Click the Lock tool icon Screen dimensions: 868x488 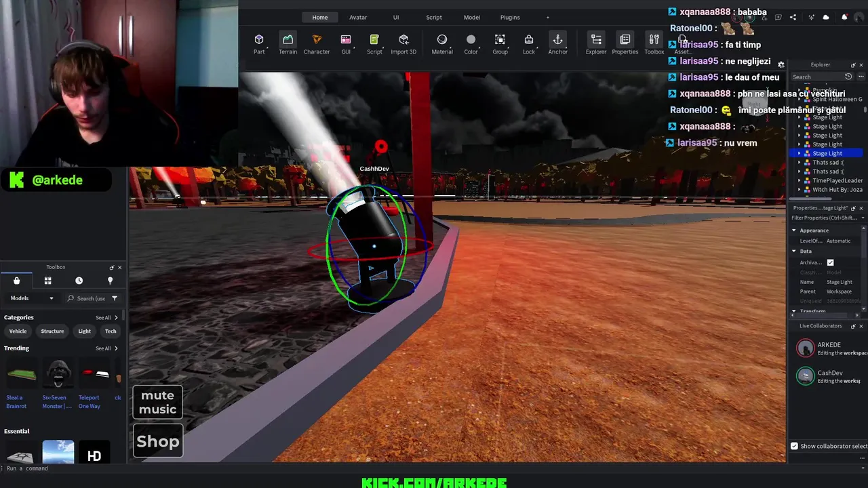pyautogui.click(x=529, y=43)
